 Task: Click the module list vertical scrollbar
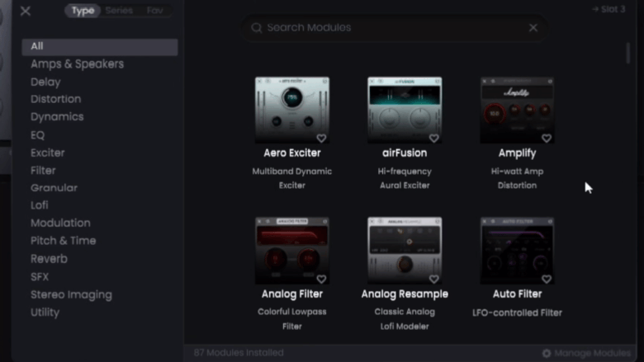pyautogui.click(x=628, y=54)
